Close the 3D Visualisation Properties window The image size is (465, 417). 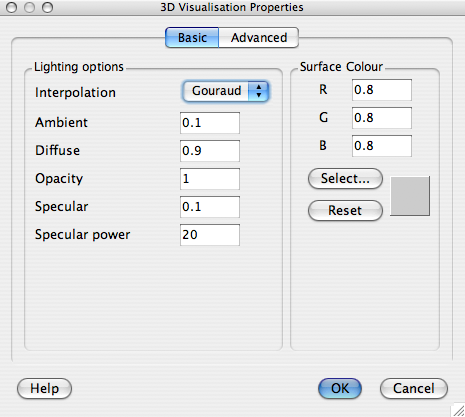tap(12, 7)
